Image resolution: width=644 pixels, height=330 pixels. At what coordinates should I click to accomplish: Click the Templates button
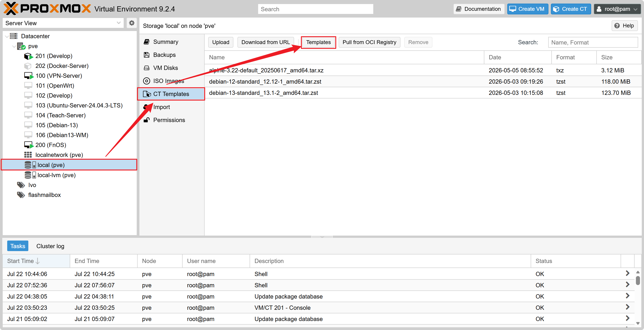pyautogui.click(x=318, y=42)
